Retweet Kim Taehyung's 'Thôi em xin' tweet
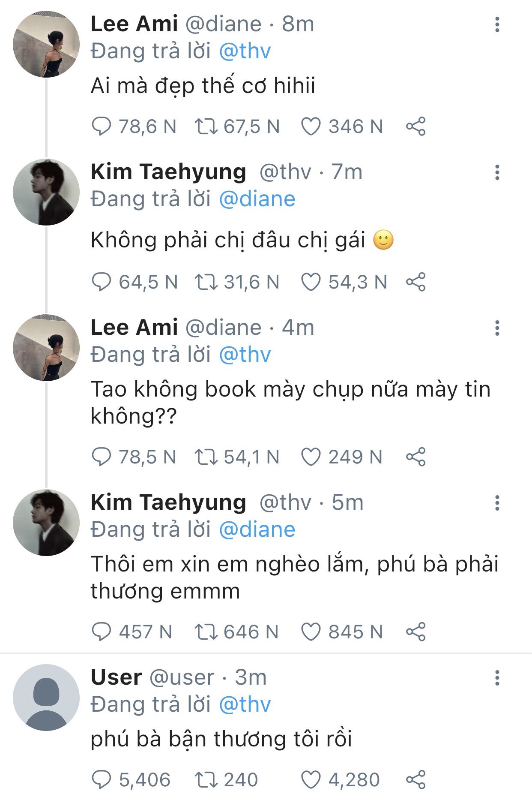The height and width of the screenshot is (794, 532). click(206, 632)
